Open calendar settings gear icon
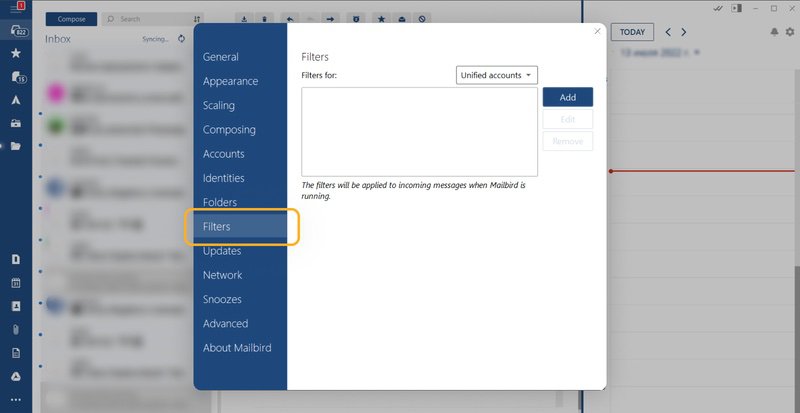The width and height of the screenshot is (800, 413). point(790,32)
